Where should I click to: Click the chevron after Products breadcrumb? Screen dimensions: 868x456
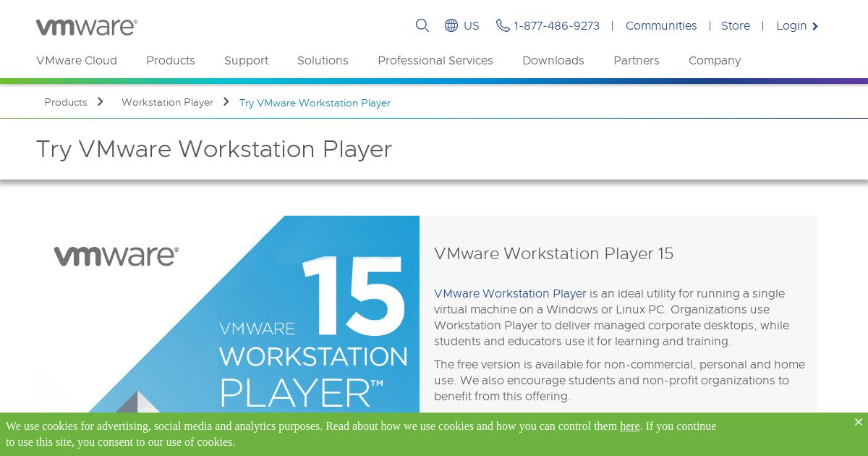101,102
